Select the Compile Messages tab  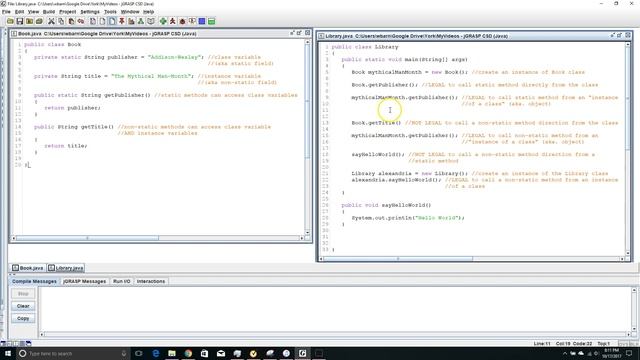pyautogui.click(x=34, y=281)
